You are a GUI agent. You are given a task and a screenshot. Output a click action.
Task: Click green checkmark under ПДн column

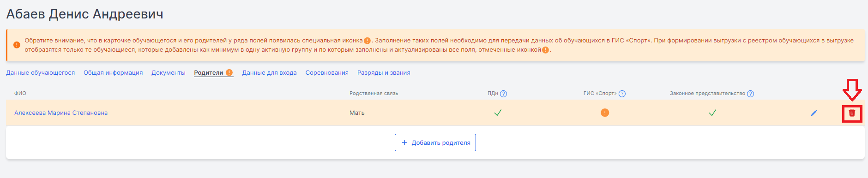(498, 113)
